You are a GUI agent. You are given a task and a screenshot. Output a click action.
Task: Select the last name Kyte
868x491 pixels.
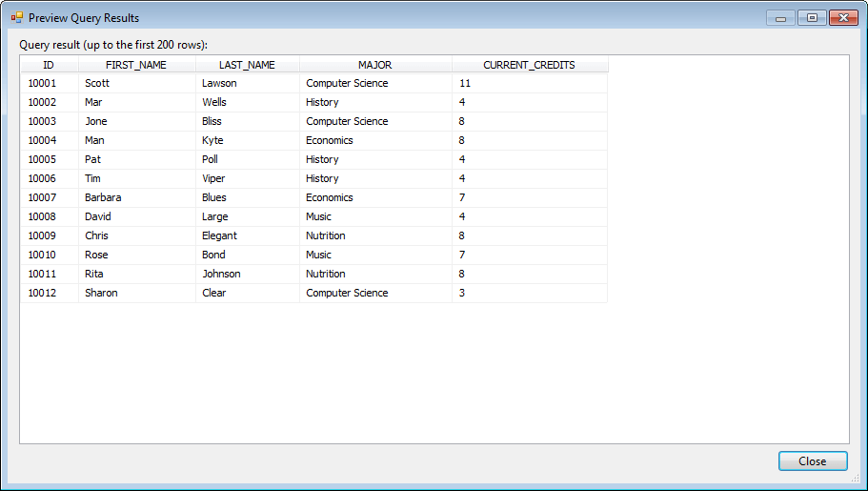(248, 140)
